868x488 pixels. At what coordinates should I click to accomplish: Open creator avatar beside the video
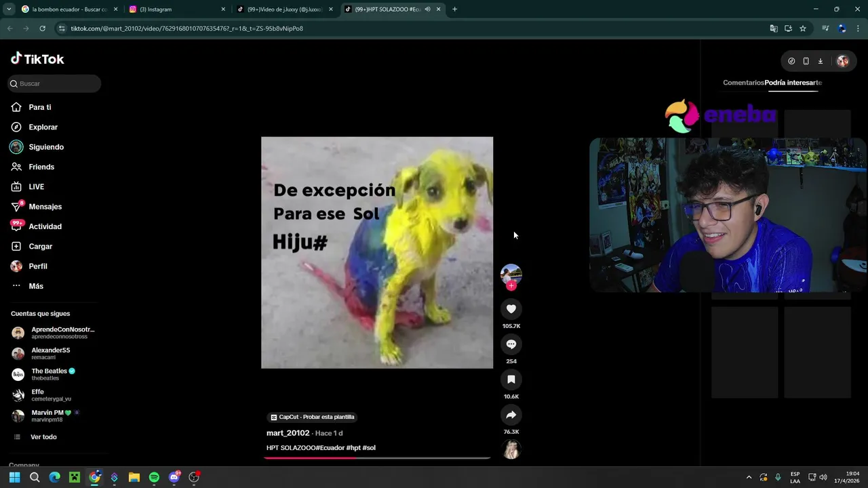(x=511, y=274)
